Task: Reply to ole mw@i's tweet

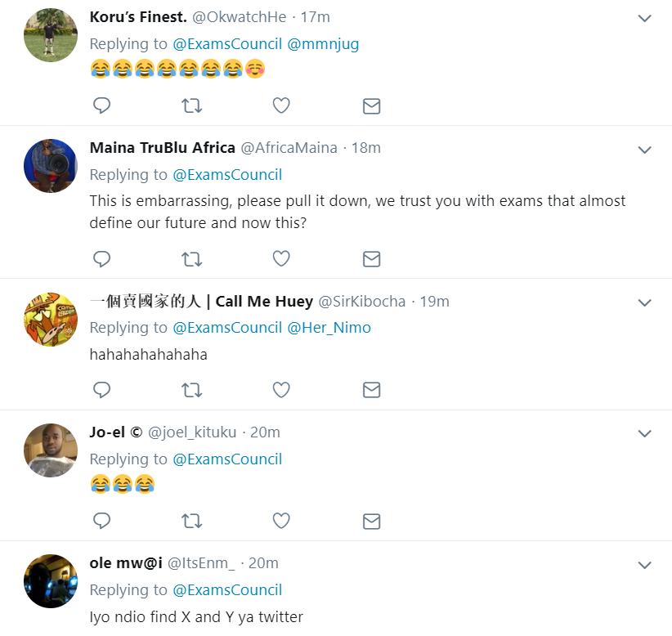Action: point(101,634)
